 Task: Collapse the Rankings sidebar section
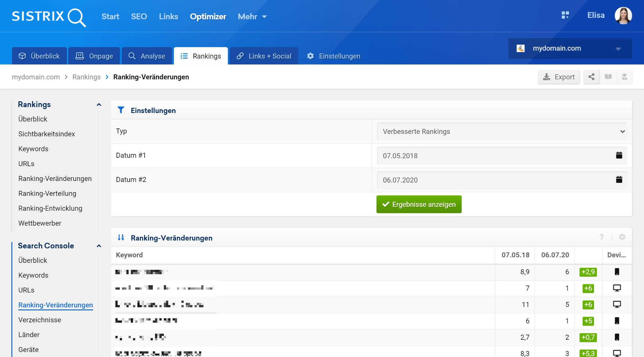[99, 105]
